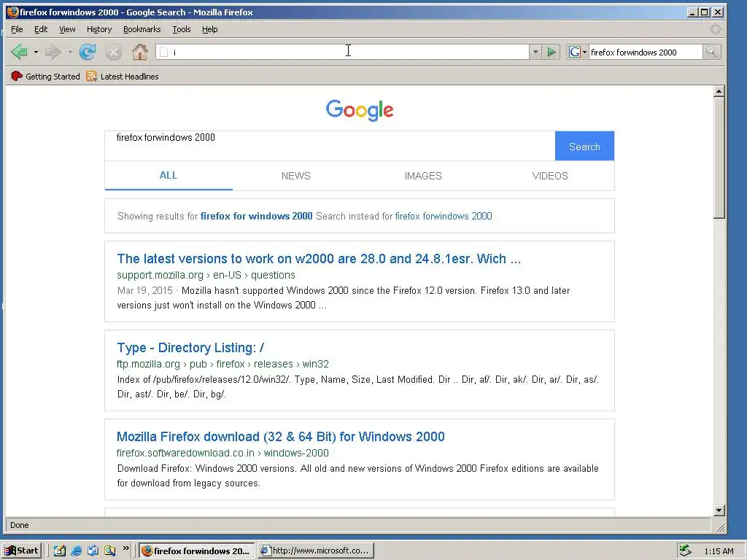Click the Google search engine icon
747x560 pixels.
pos(575,52)
